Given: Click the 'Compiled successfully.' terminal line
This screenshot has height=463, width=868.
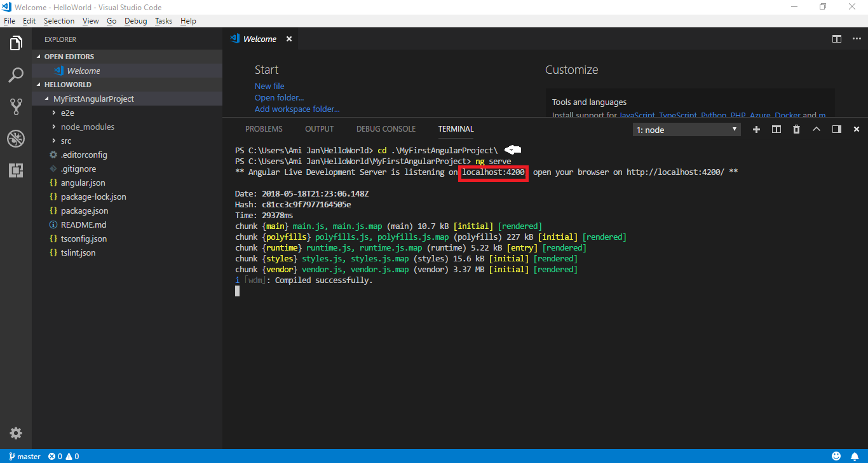Looking at the screenshot, I should click(323, 280).
